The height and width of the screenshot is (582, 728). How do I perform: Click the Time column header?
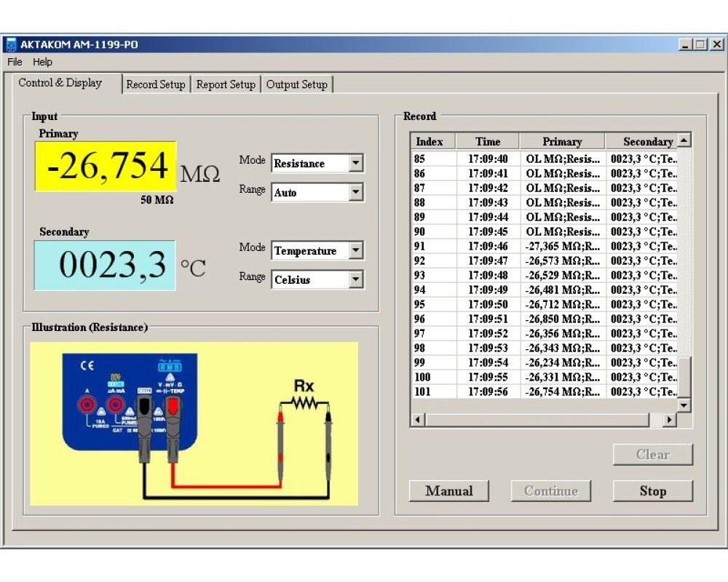[488, 142]
